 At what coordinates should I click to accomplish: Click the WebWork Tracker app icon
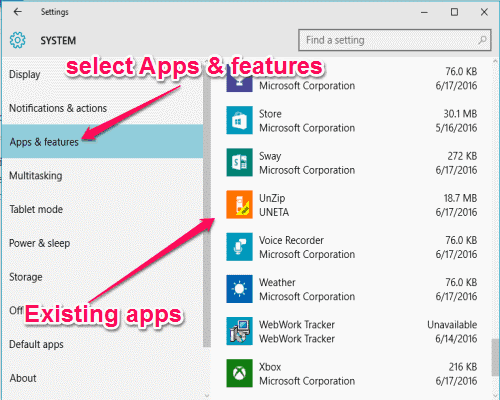(239, 331)
